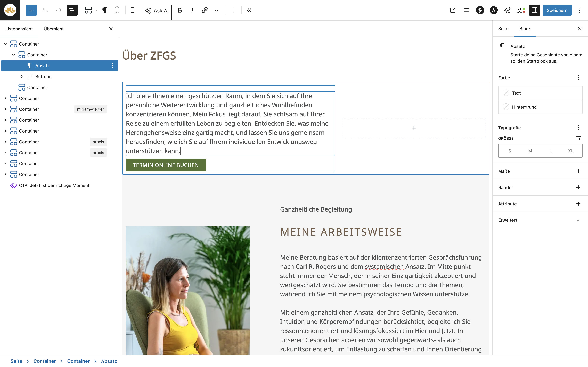Collapse the top-level Container in list

click(5, 44)
